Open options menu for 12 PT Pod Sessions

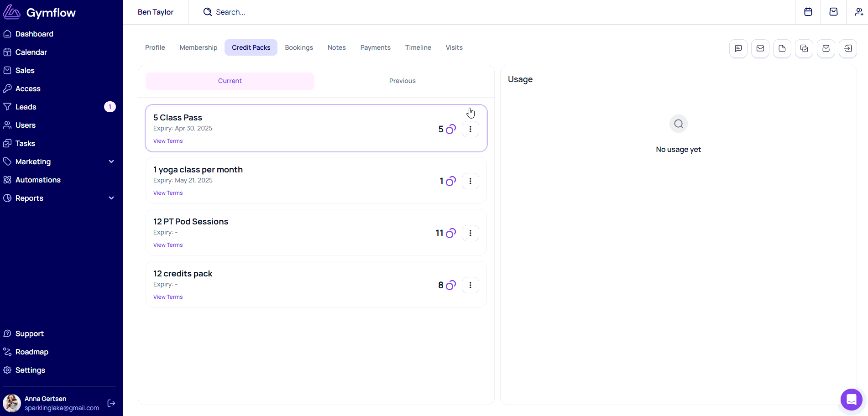point(470,233)
